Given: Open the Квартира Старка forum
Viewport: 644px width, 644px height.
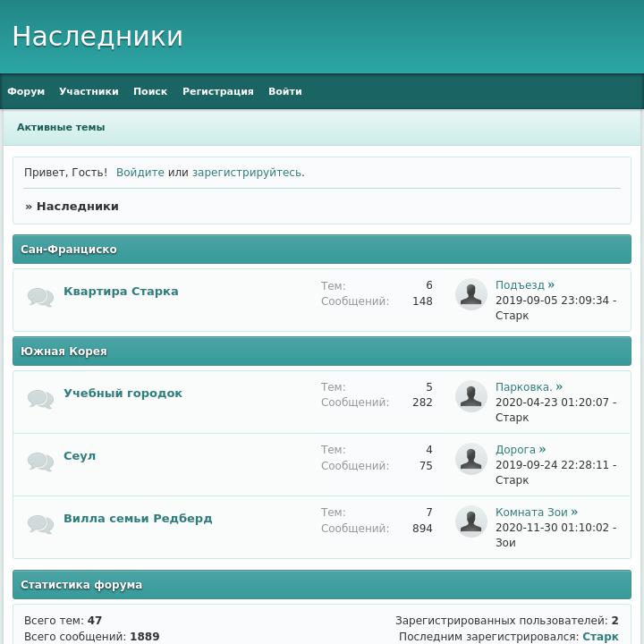Looking at the screenshot, I should tap(121, 292).
